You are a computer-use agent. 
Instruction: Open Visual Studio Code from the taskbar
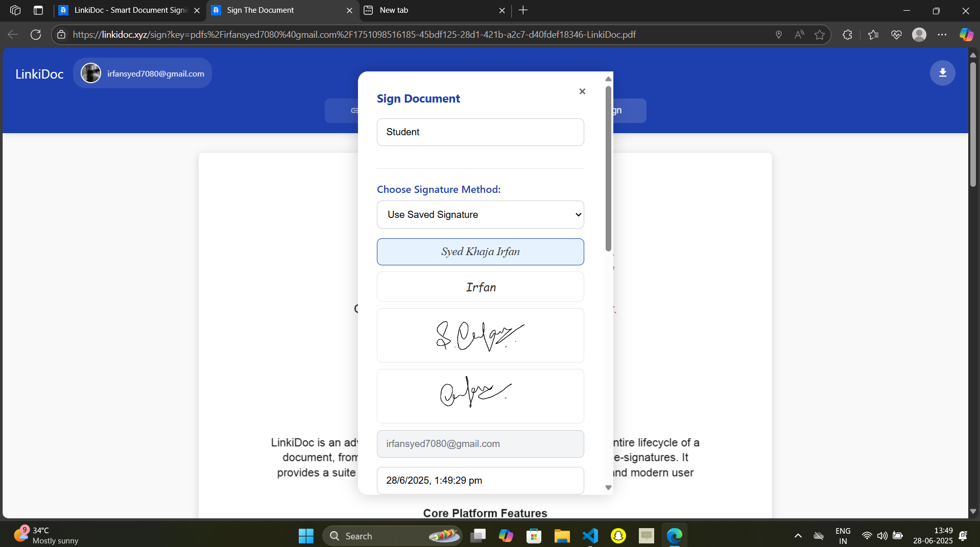point(590,536)
